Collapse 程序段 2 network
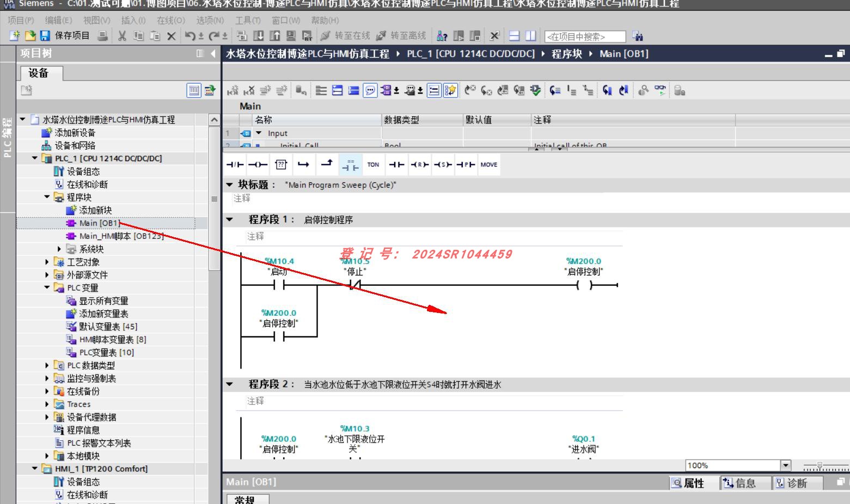Image resolution: width=850 pixels, height=504 pixels. tap(229, 384)
